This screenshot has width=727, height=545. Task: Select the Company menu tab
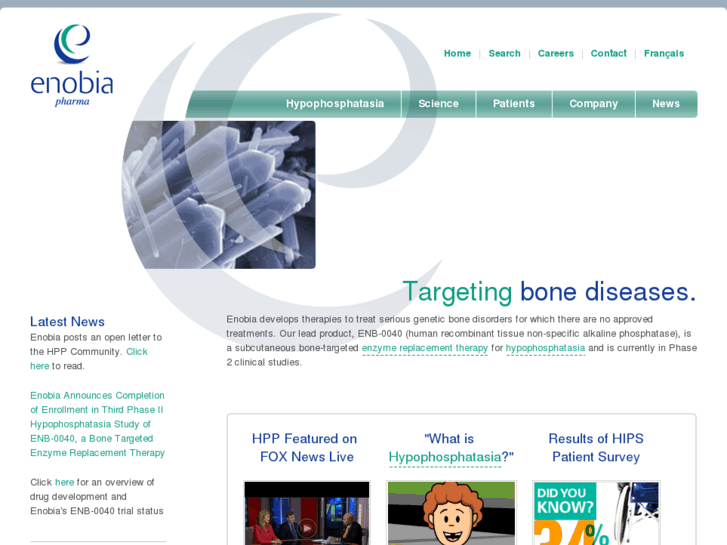(x=593, y=103)
